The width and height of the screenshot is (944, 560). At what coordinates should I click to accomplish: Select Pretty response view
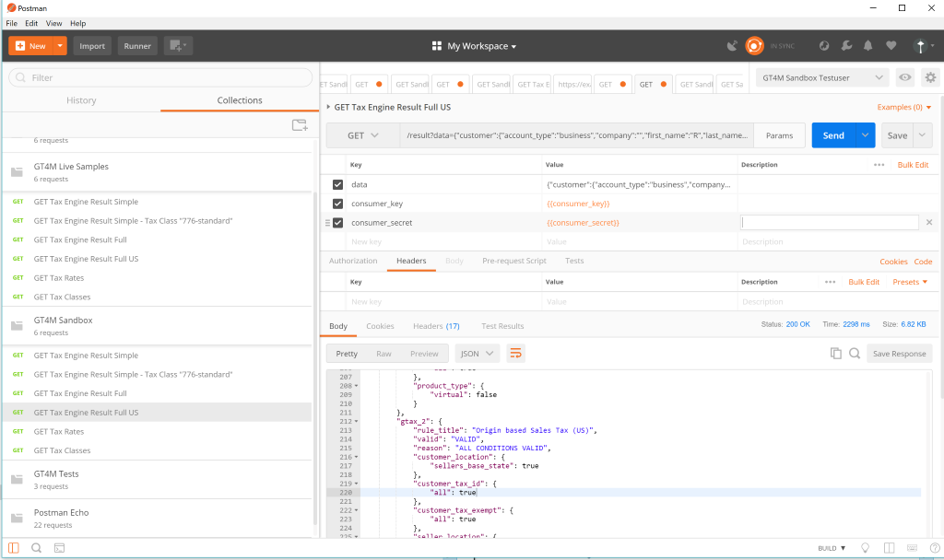click(x=347, y=354)
